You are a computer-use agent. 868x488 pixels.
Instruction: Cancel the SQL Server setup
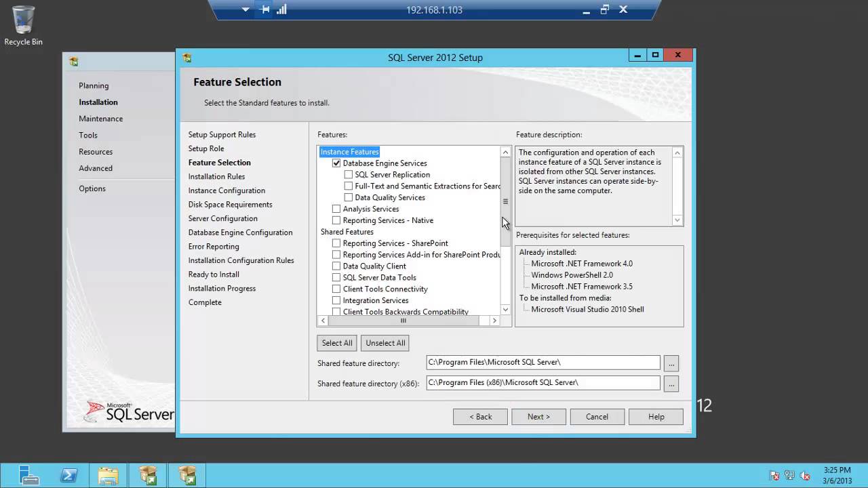597,417
